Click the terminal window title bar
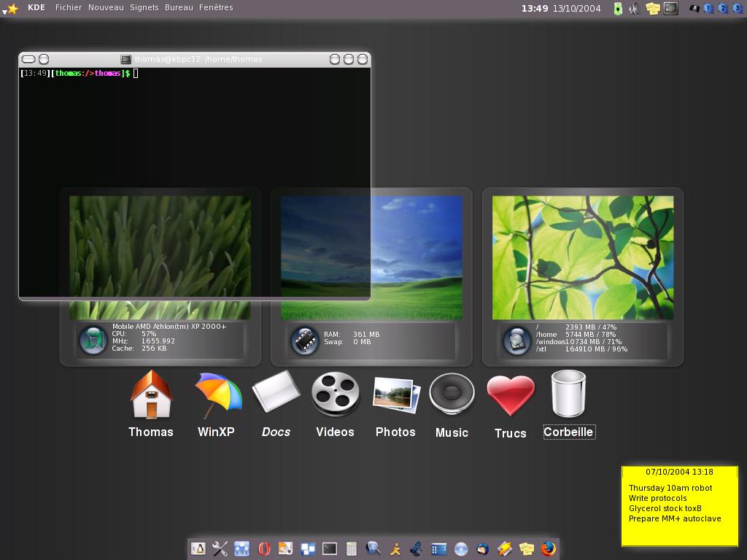Image resolution: width=747 pixels, height=560 pixels. pos(195,59)
